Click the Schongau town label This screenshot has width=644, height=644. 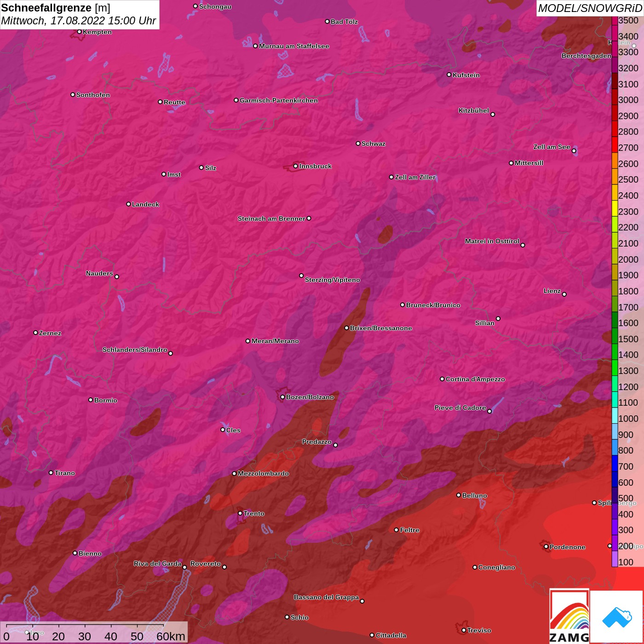click(x=215, y=6)
